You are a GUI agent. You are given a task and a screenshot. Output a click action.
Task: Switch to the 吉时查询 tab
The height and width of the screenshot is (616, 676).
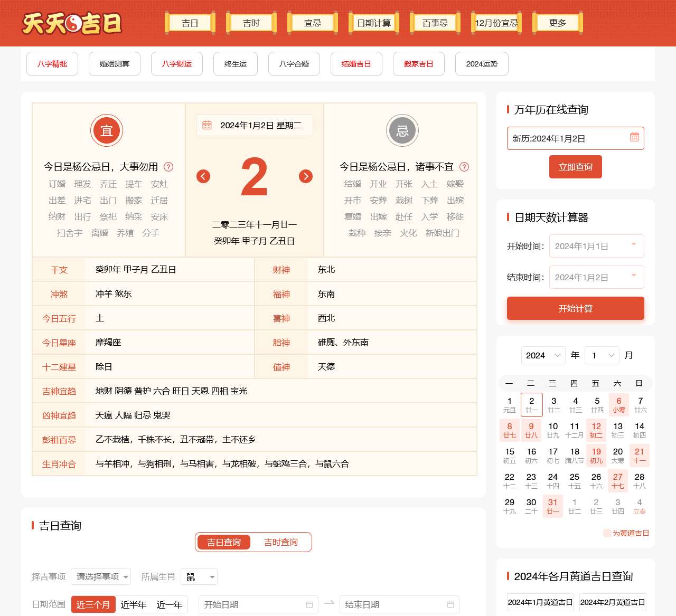281,542
